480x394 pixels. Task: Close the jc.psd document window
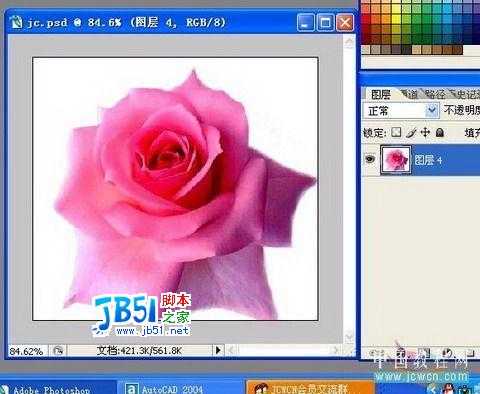(x=345, y=23)
